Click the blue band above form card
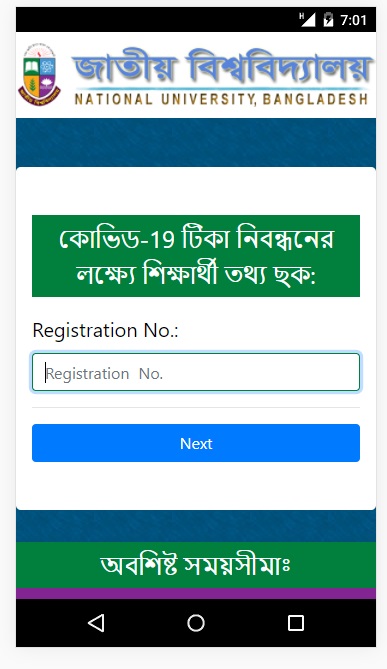The height and width of the screenshot is (669, 387). pyautogui.click(x=196, y=143)
